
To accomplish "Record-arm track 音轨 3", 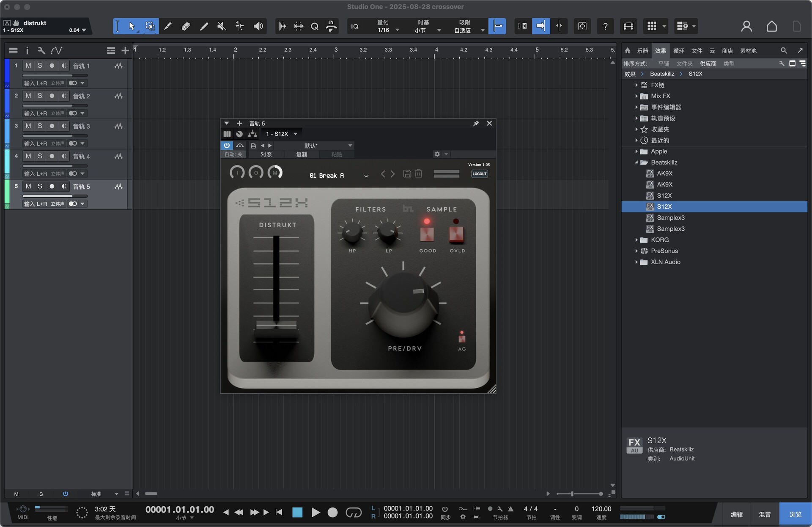I will [x=52, y=126].
